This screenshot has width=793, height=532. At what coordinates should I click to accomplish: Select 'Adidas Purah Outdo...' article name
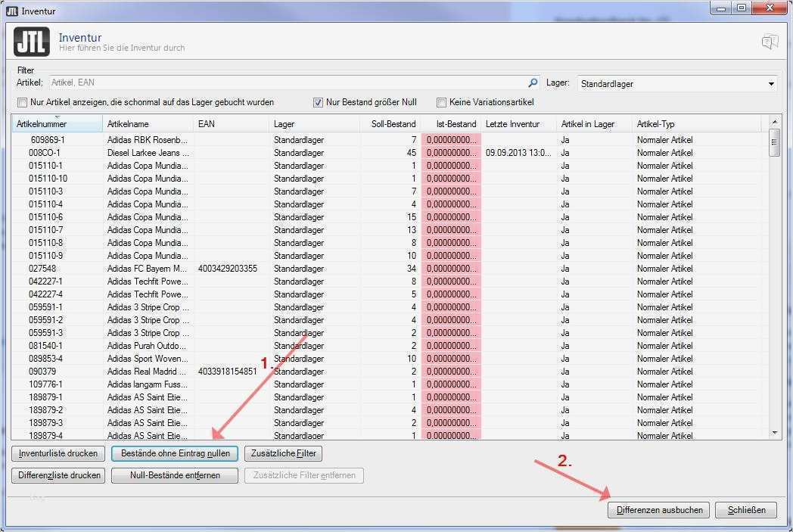pyautogui.click(x=147, y=346)
